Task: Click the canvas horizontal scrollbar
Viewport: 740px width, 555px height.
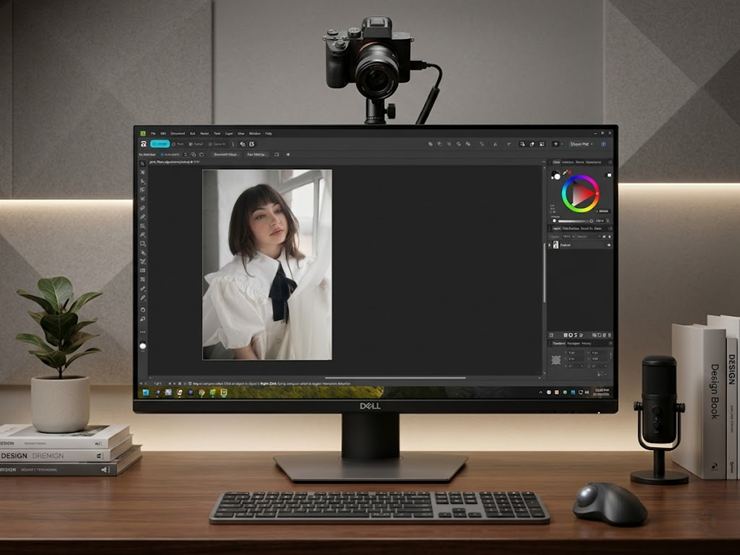Action: [x=395, y=378]
